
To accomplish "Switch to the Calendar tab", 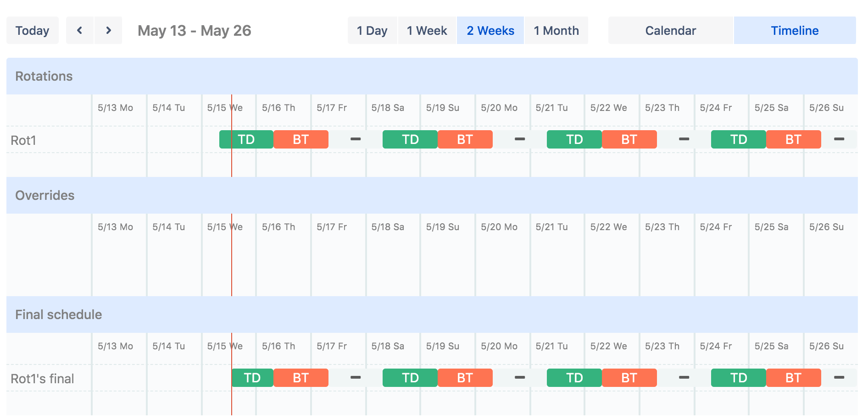I will coord(671,30).
